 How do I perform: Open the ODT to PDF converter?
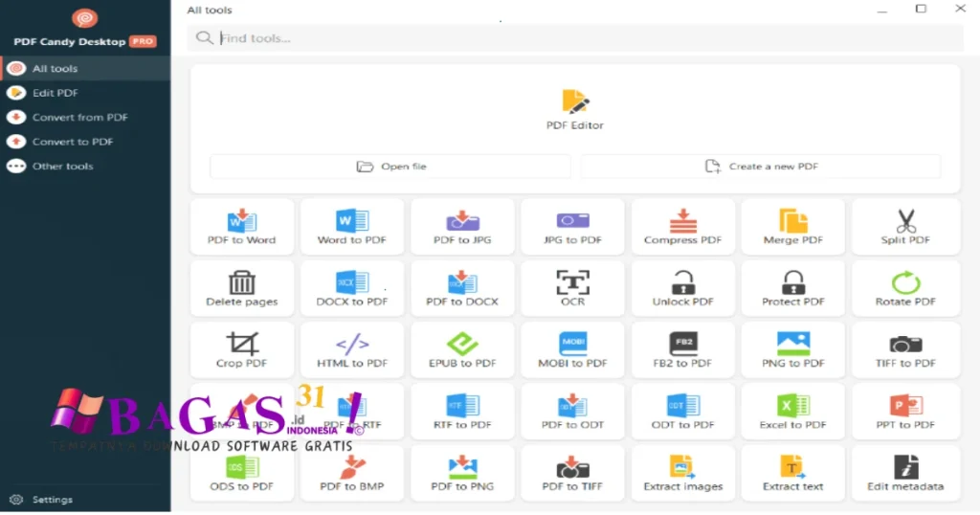click(x=683, y=412)
